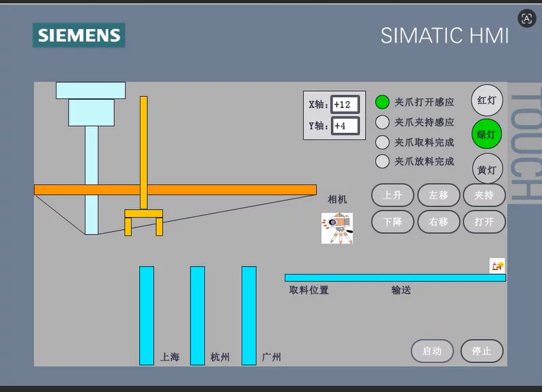This screenshot has width=542, height=392.
Task: Click the 打开 open button
Action: coord(484,222)
